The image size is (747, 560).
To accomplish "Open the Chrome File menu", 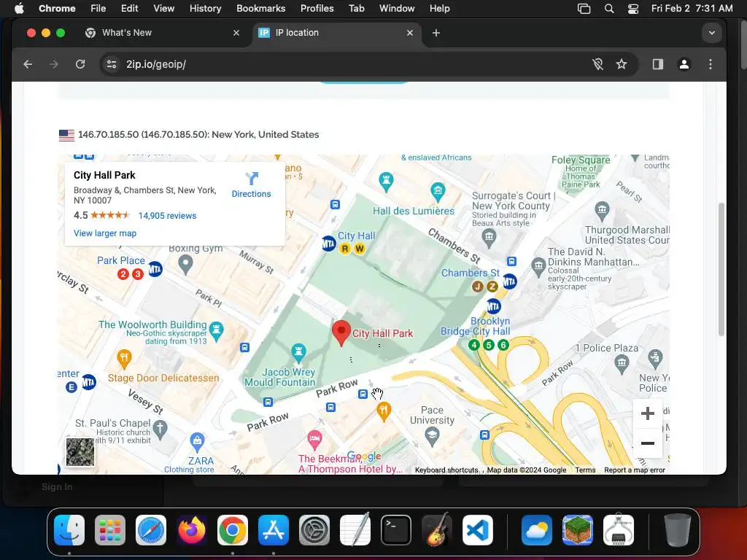I will (98, 9).
